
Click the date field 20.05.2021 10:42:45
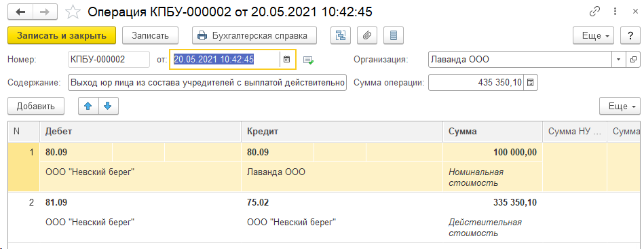(x=225, y=60)
